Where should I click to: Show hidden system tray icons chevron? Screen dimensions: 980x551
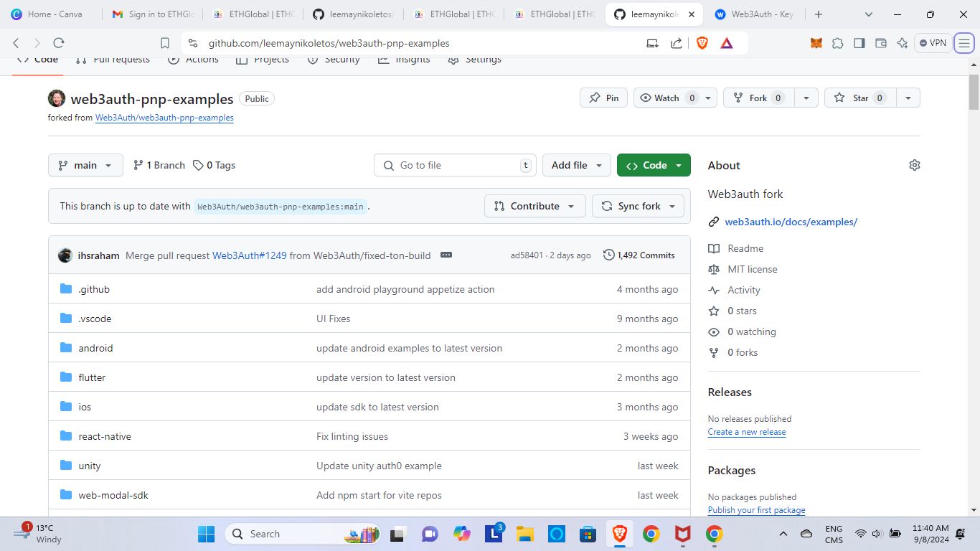pyautogui.click(x=783, y=534)
